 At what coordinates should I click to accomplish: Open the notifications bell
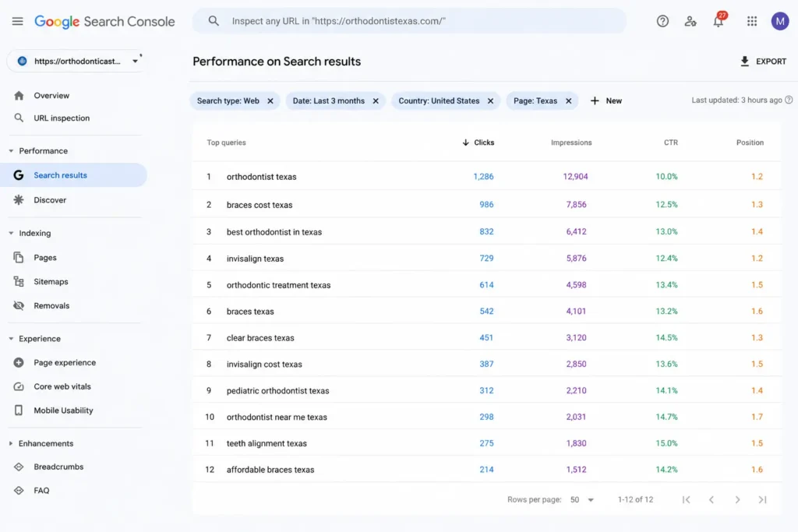click(718, 21)
